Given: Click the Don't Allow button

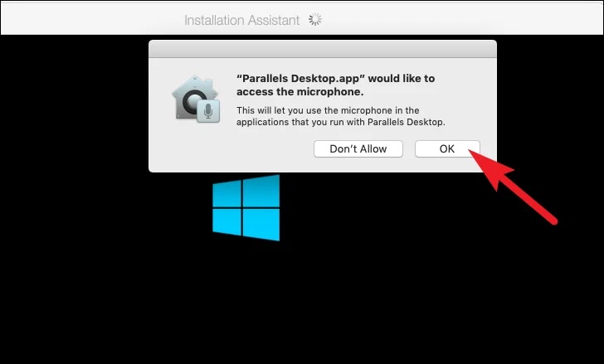Looking at the screenshot, I should [x=358, y=149].
